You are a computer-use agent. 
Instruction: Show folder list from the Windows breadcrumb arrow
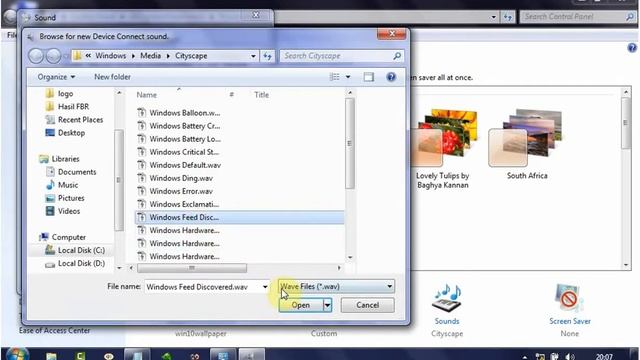pos(133,56)
